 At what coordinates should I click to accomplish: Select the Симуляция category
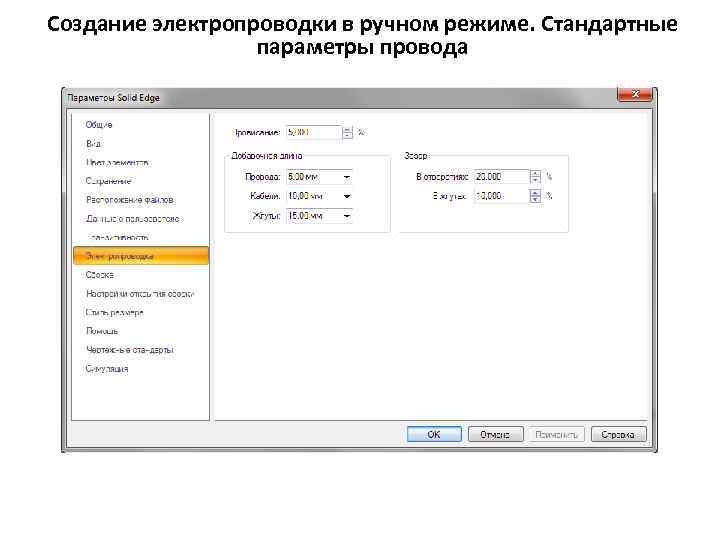(107, 368)
